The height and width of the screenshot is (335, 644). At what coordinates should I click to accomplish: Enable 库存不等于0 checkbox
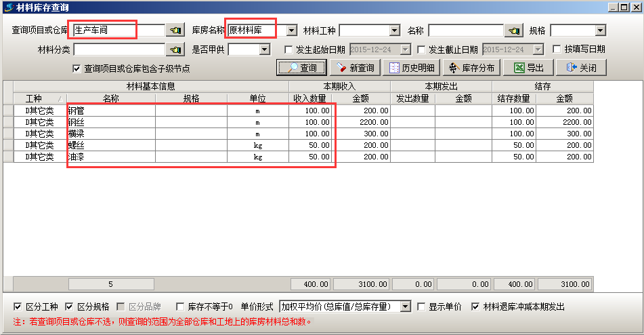pos(180,307)
